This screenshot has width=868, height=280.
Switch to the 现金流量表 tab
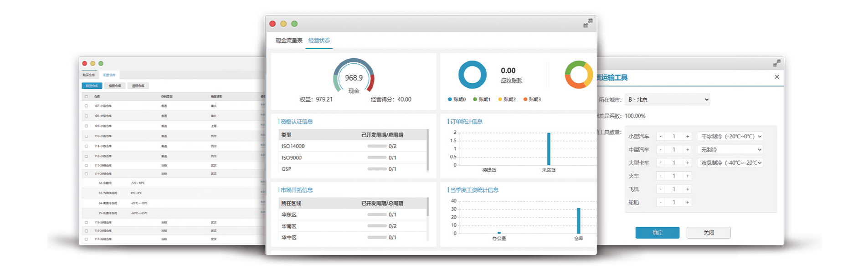(289, 41)
